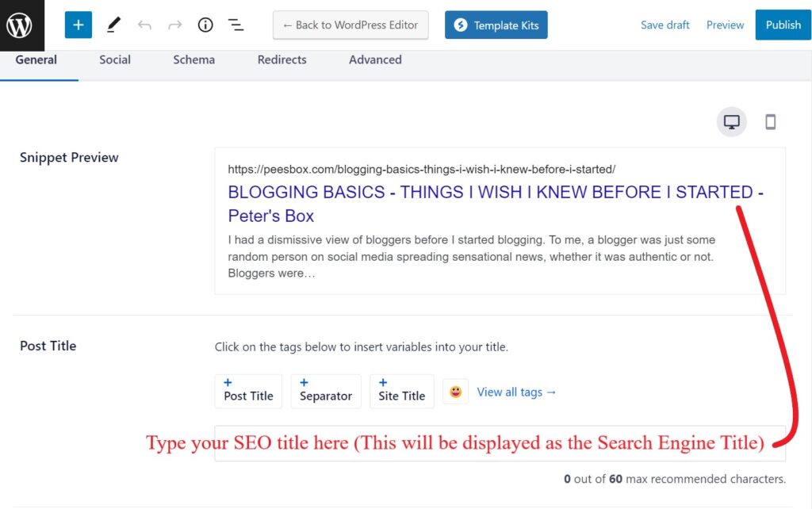Switch to the Social tab

click(x=115, y=59)
